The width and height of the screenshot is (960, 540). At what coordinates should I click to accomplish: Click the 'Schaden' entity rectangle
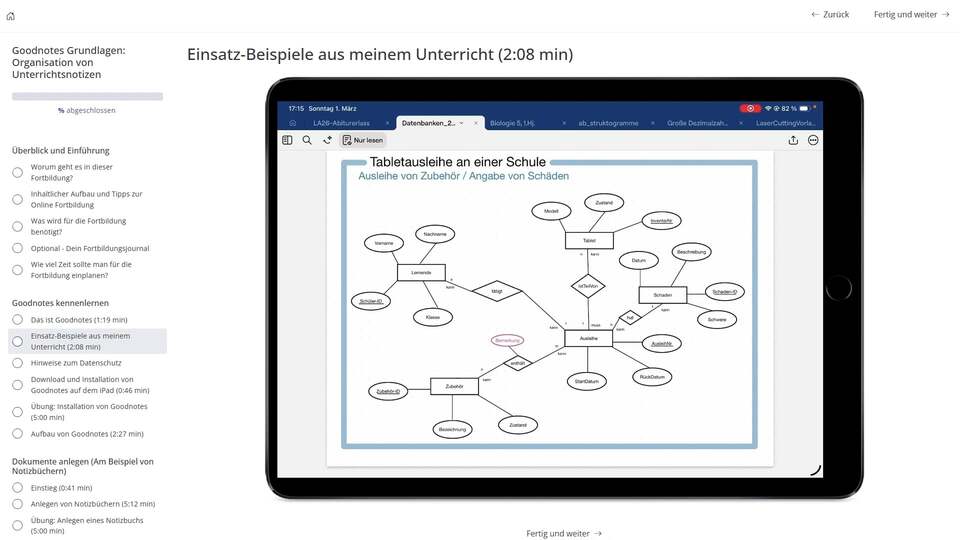click(x=662, y=294)
